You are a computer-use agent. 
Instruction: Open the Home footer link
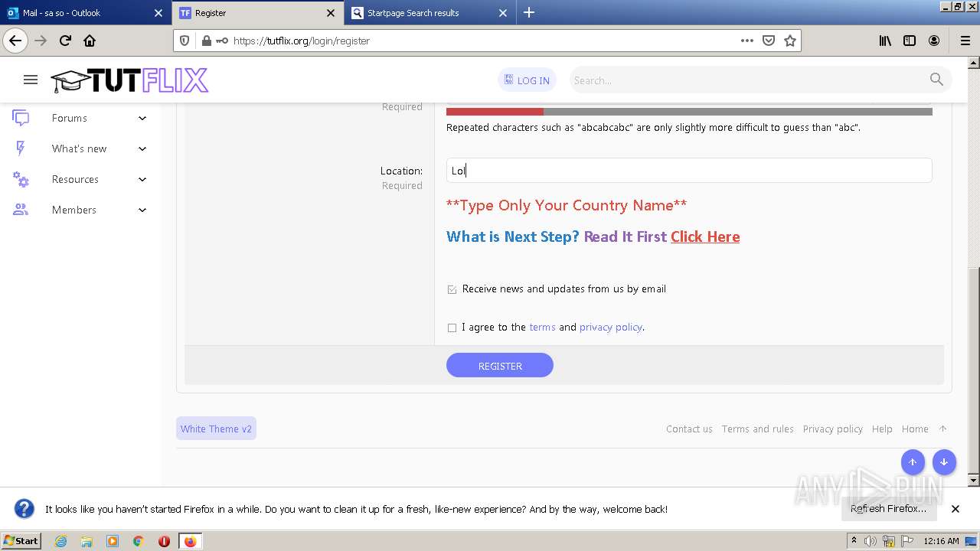point(915,429)
